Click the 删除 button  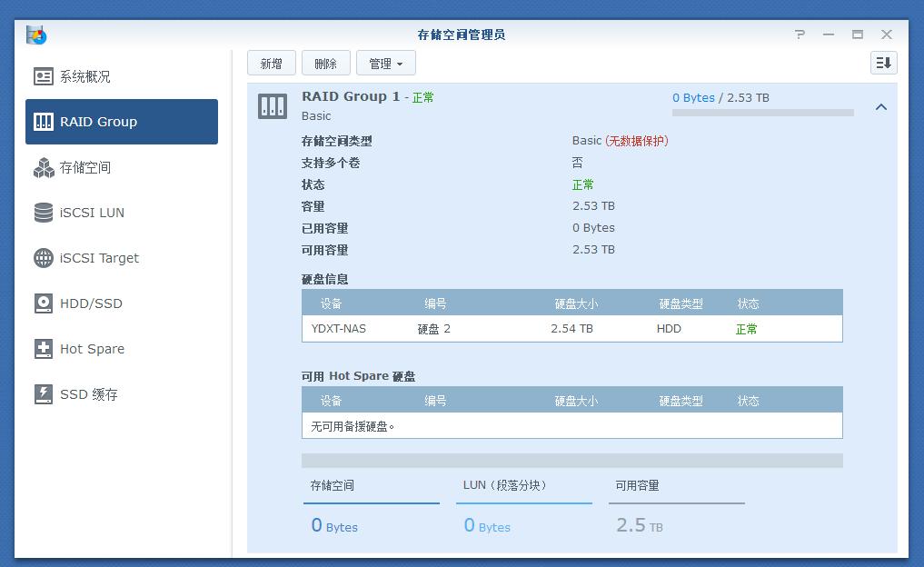pyautogui.click(x=326, y=63)
